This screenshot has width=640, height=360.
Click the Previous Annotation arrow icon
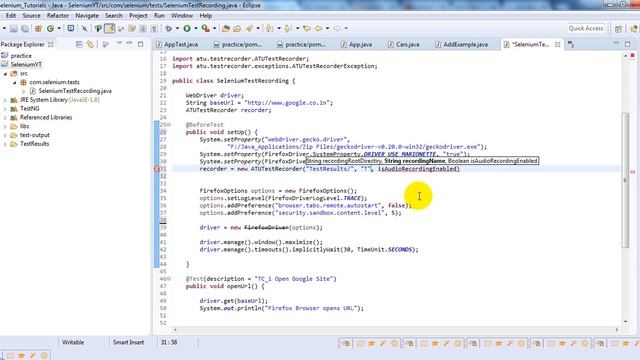[x=287, y=28]
